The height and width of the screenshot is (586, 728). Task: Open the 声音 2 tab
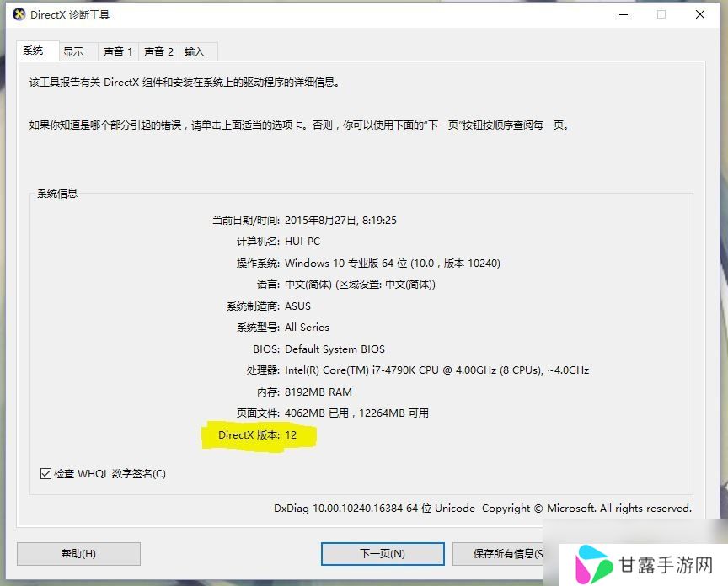(158, 51)
